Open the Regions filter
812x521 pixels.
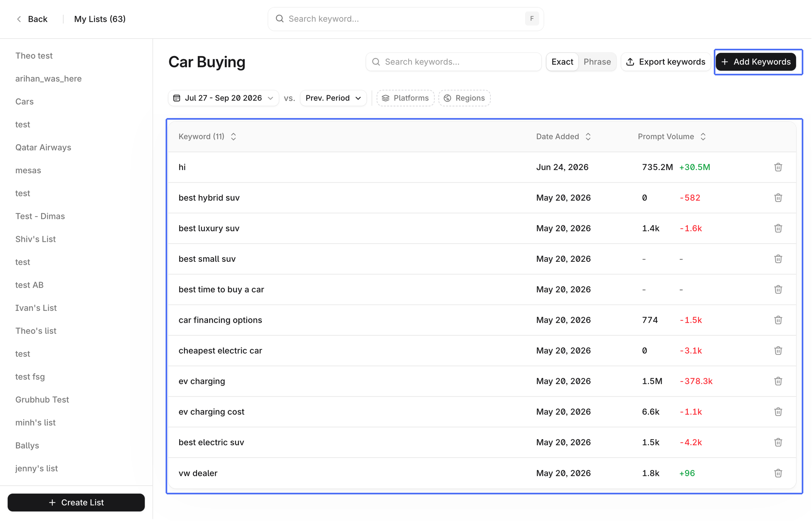[464, 98]
